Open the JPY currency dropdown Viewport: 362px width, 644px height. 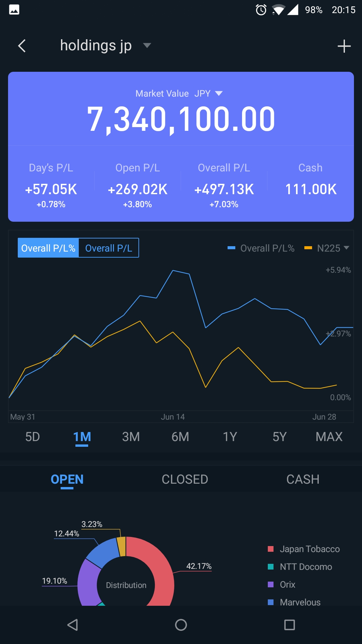pos(219,93)
